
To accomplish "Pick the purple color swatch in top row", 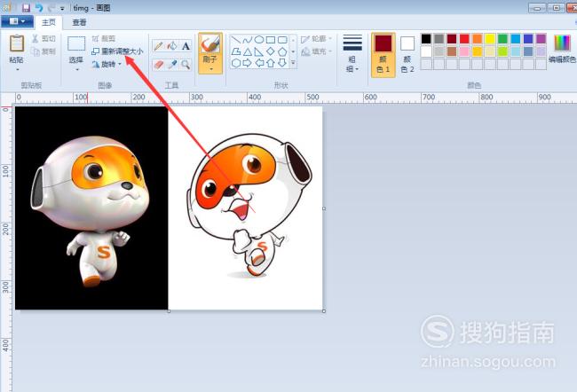I will click(x=541, y=39).
